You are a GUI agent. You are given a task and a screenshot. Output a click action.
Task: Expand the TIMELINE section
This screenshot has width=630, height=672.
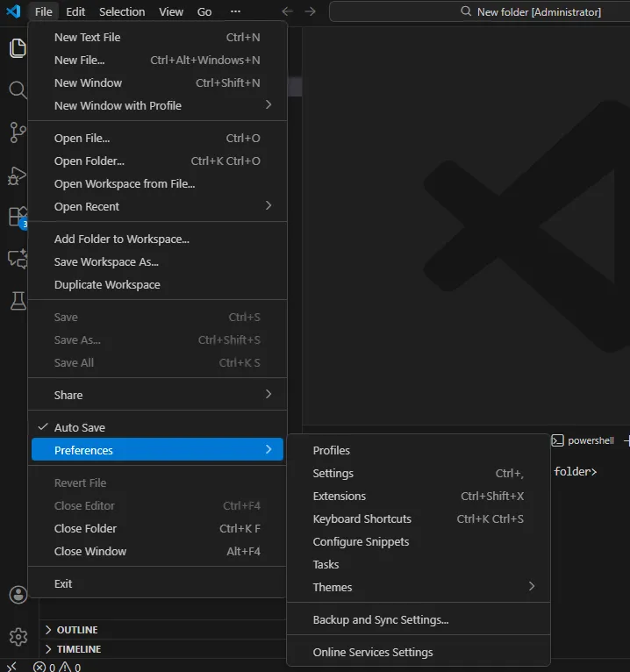[x=74, y=649]
